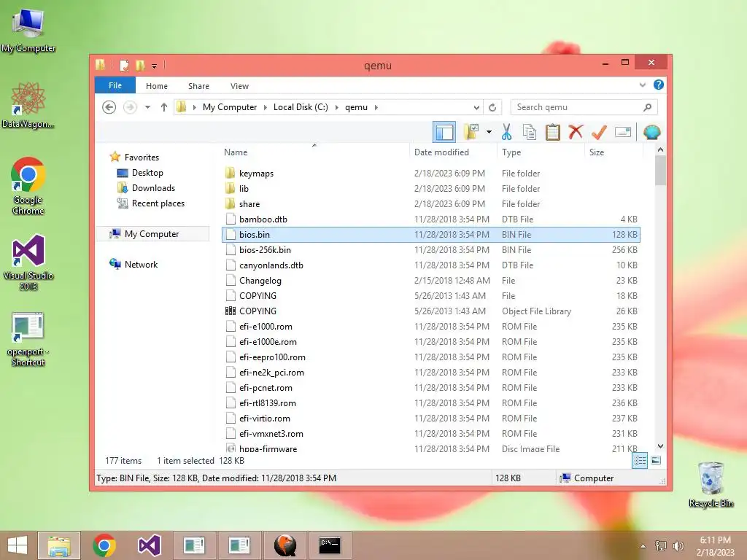Screen dimensions: 747x560
Task: Expand the ribbon with the chevron arrow
Action: click(642, 85)
